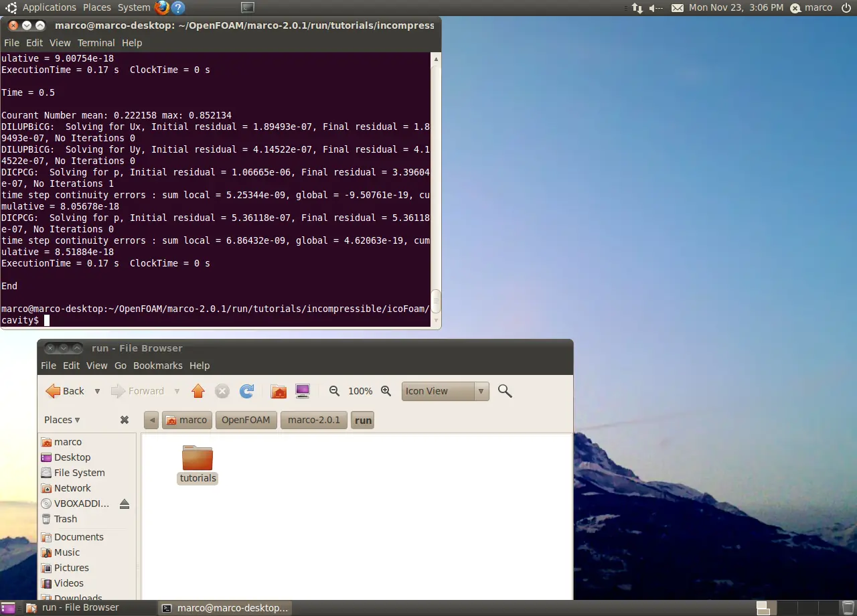The width and height of the screenshot is (857, 616).
Task: Toggle the OpenFOAM path bar button
Action: tap(246, 420)
